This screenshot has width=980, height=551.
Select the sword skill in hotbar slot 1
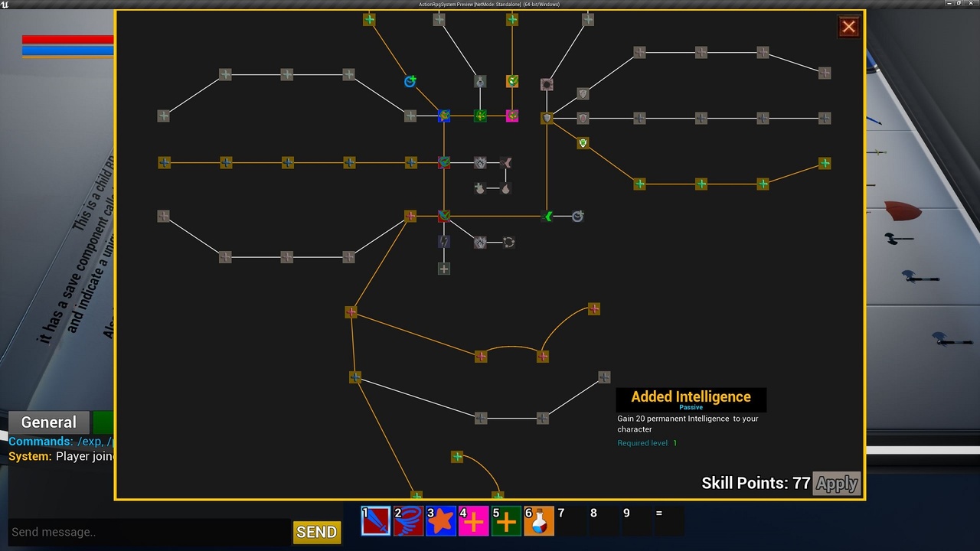pyautogui.click(x=376, y=521)
